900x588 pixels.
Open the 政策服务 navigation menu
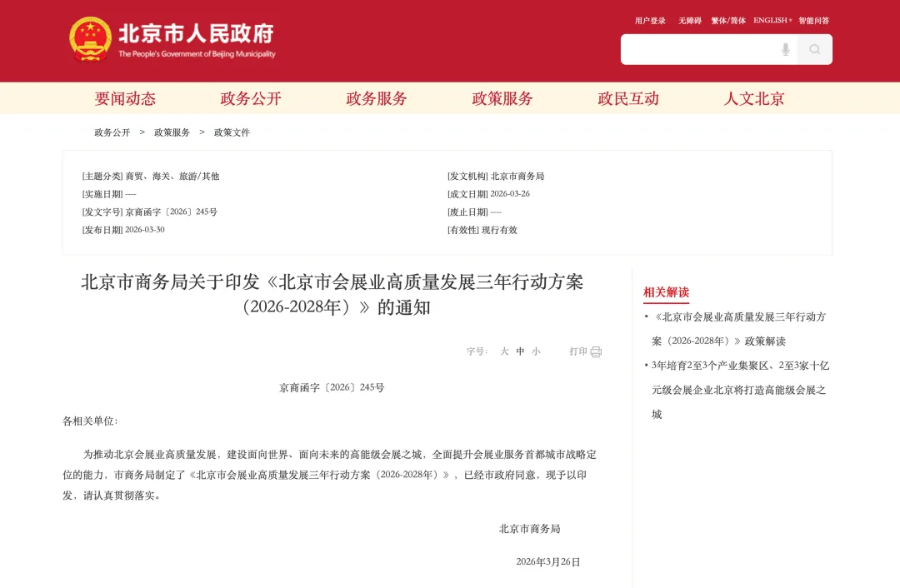click(502, 98)
